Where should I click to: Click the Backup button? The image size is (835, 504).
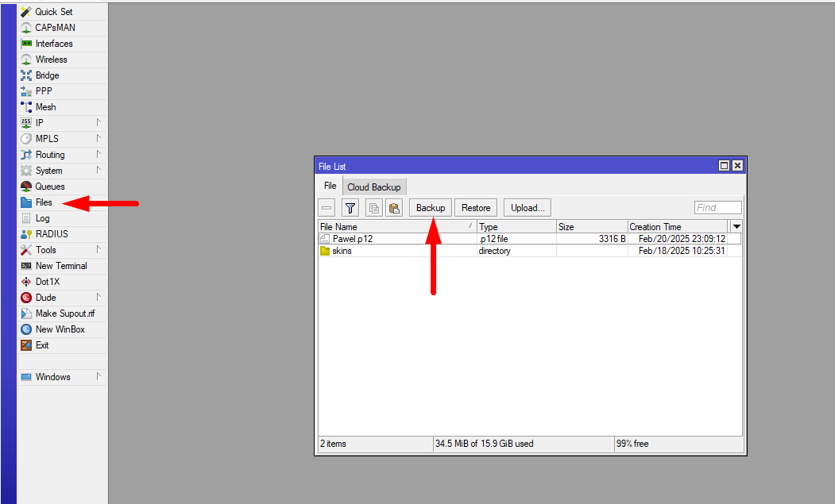point(431,208)
